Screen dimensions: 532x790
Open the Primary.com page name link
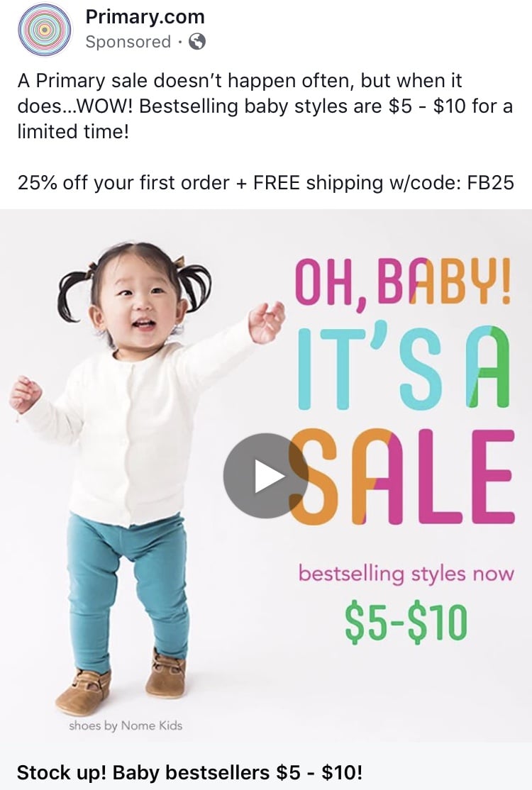coord(145,17)
